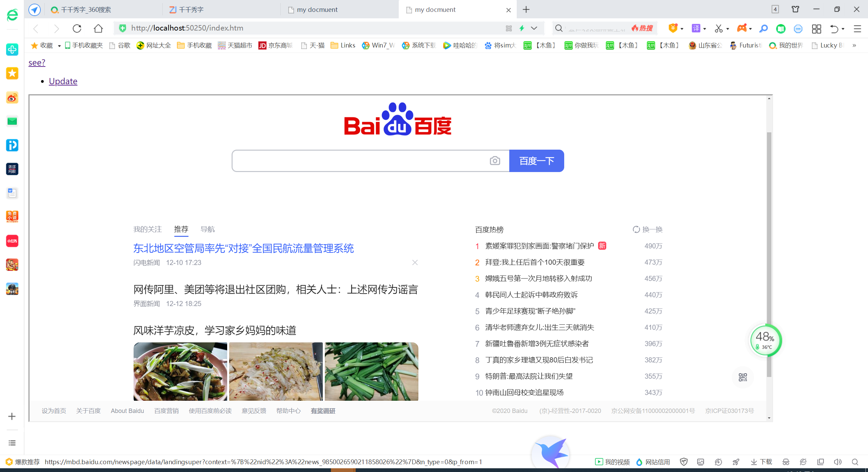Expand the 收藏 bookmarks dropdown arrow
The width and height of the screenshot is (868, 472).
point(59,45)
